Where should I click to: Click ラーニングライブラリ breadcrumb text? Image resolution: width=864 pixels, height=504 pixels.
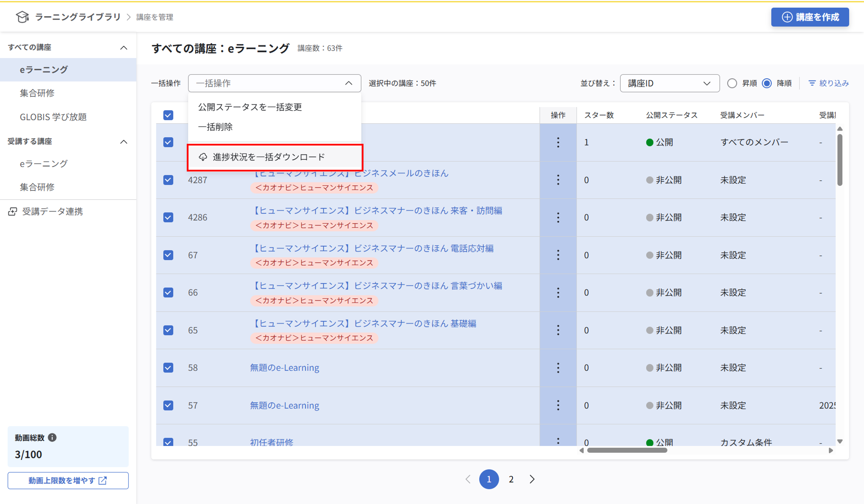coord(78,17)
